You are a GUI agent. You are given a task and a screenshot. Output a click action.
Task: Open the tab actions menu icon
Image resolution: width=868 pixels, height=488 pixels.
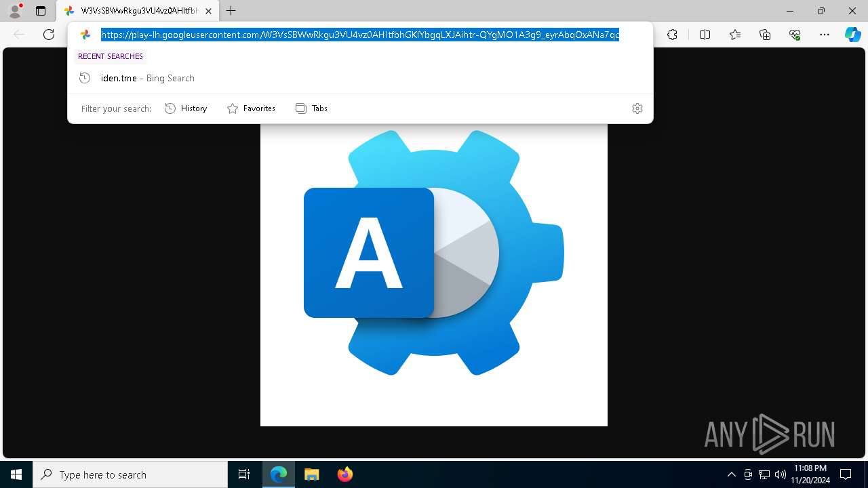[41, 11]
